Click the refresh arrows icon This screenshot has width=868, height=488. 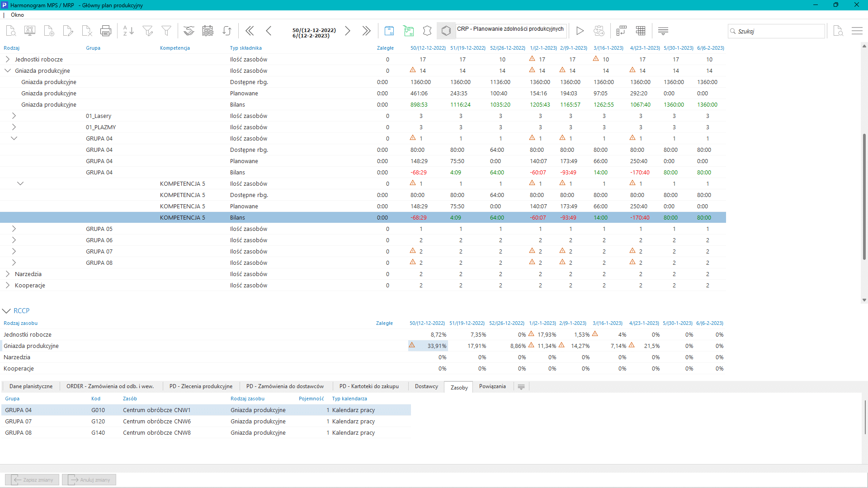point(227,31)
